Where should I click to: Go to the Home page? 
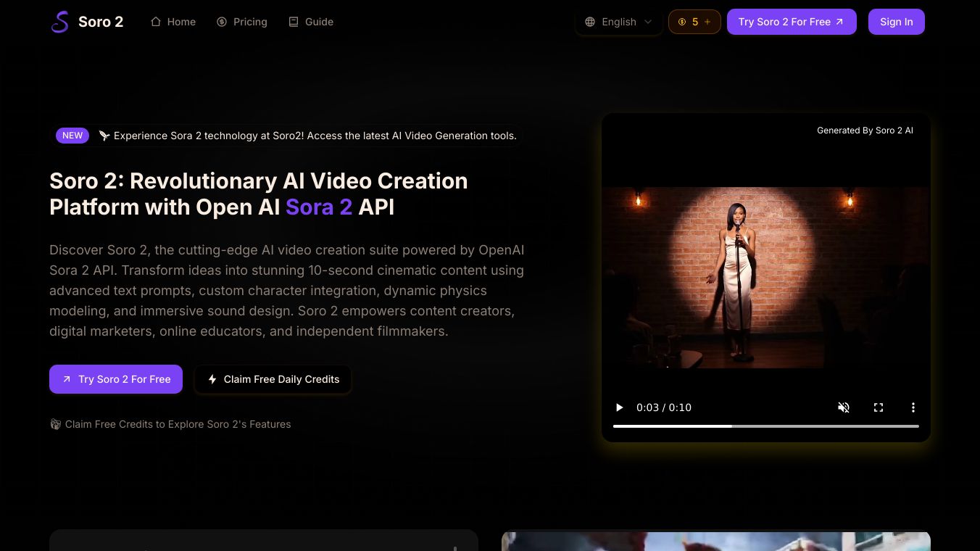173,22
